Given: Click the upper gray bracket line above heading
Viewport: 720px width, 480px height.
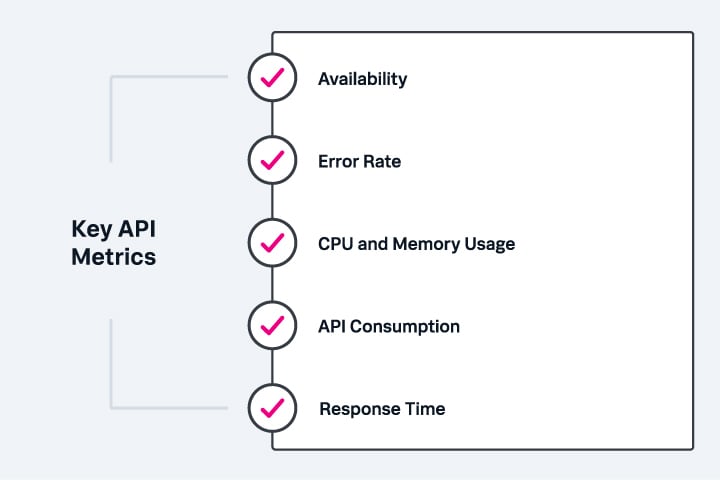Looking at the screenshot, I should point(111,120).
